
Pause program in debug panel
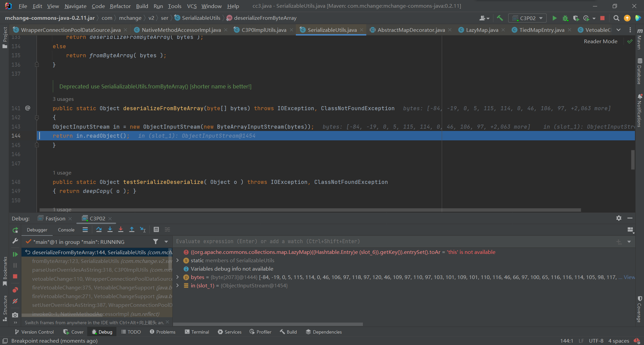point(15,265)
